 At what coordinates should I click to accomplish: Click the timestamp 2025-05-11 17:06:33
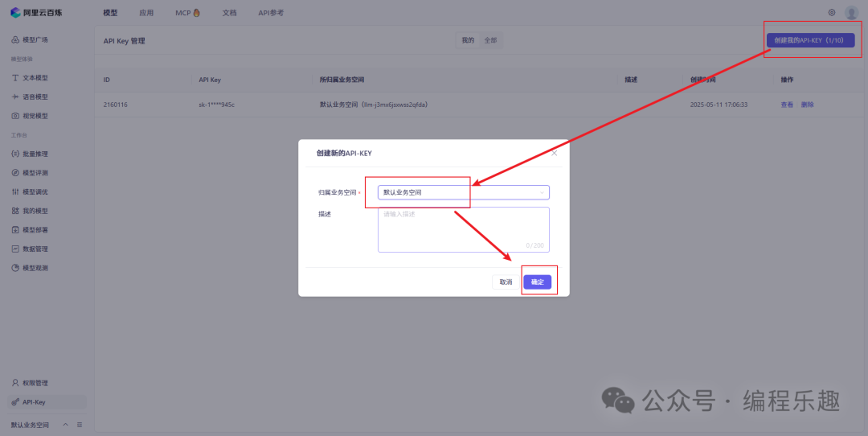(x=719, y=105)
